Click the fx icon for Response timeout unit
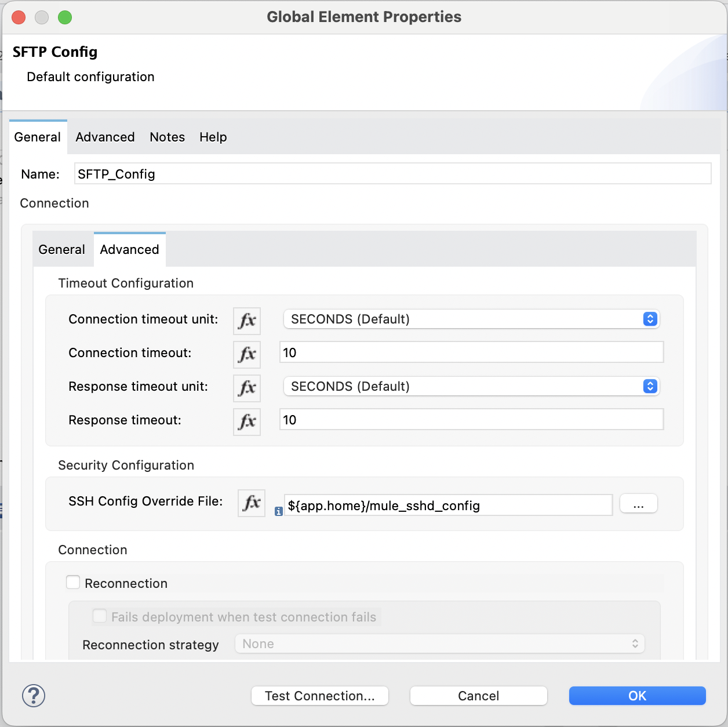This screenshot has width=728, height=727. pyautogui.click(x=246, y=388)
